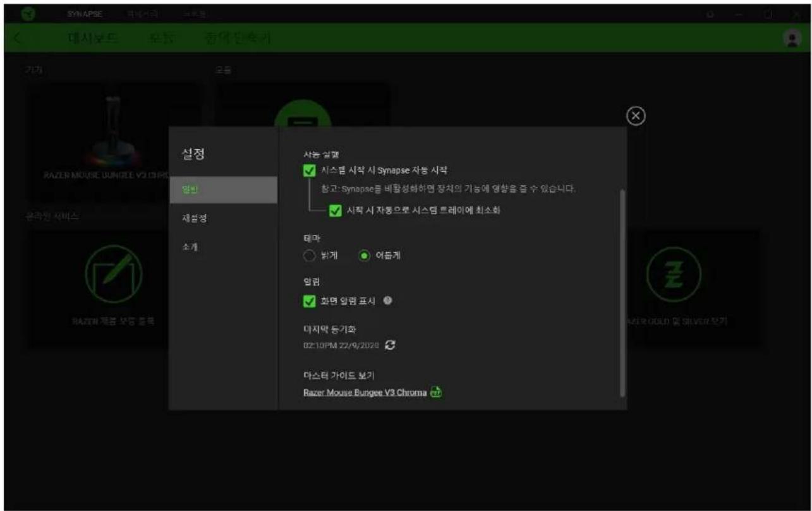
Task: Click the 02:10PM 22/9/2020 sync timestamp
Action: pyautogui.click(x=342, y=346)
